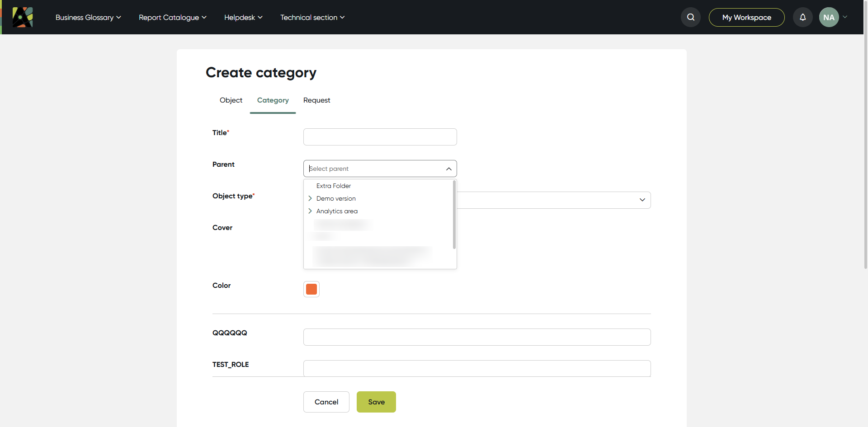Select Demo version in parent list
The image size is (868, 427).
click(x=336, y=198)
